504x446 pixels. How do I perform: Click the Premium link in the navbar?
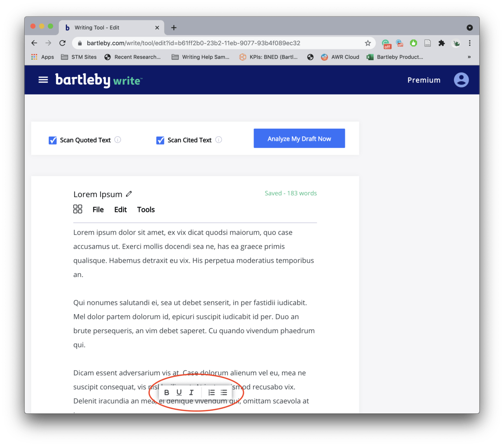pyautogui.click(x=424, y=80)
